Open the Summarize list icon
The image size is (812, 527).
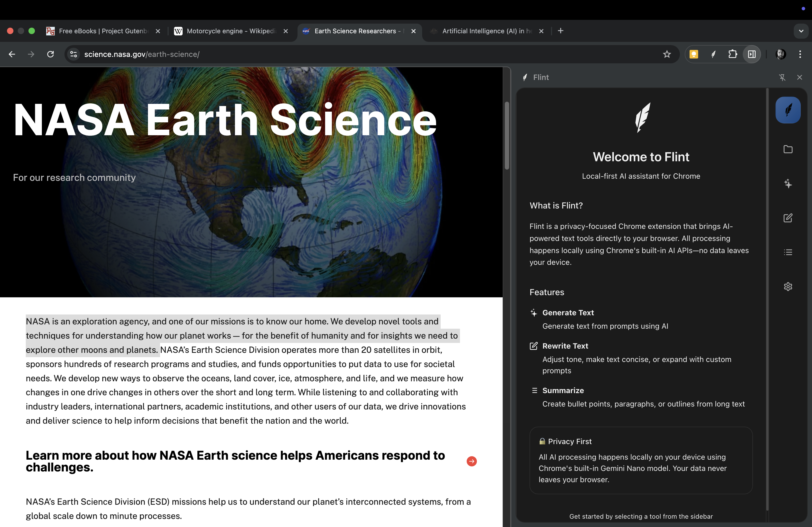788,252
